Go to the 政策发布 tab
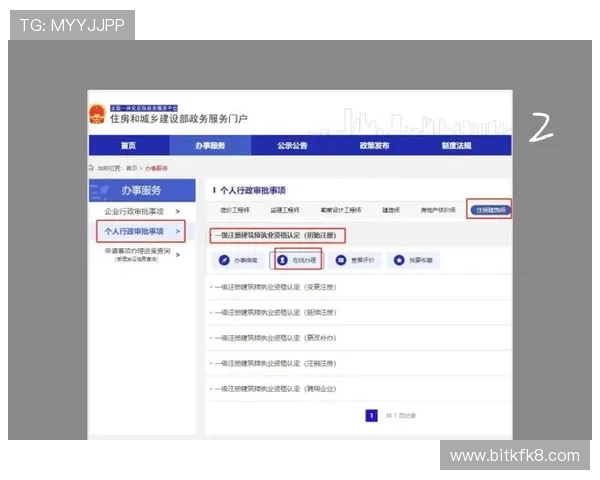Screen dimensions: 600x480 (374, 145)
